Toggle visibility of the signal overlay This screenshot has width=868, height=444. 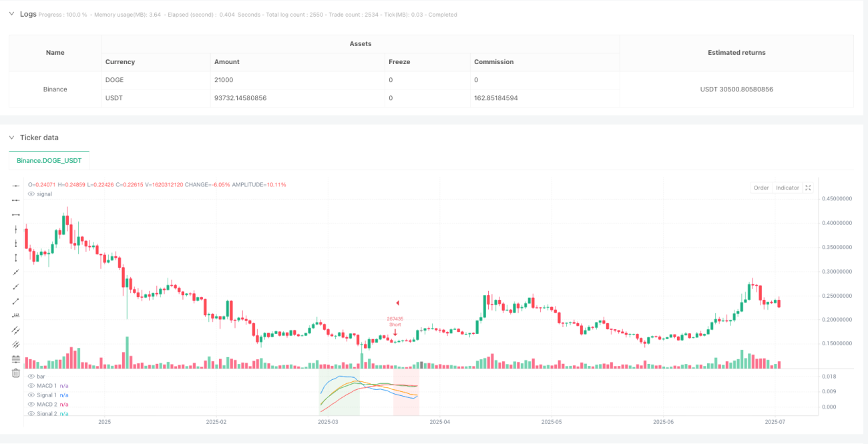31,194
